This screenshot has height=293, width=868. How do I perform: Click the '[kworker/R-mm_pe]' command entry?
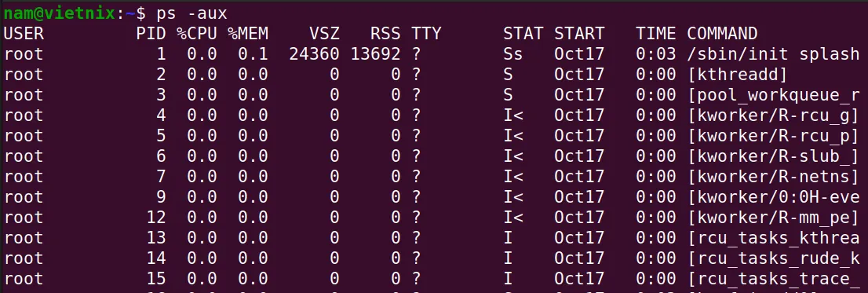click(x=773, y=218)
